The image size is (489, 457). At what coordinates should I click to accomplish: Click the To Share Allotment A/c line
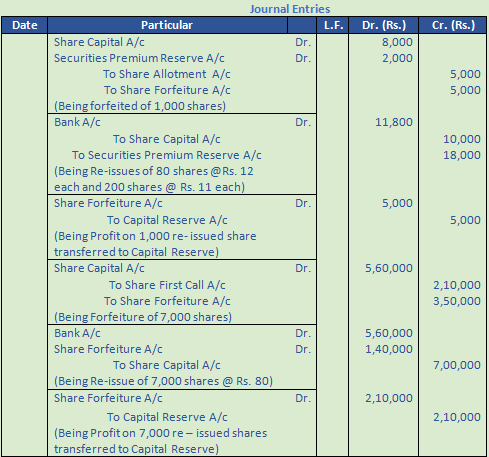(167, 74)
